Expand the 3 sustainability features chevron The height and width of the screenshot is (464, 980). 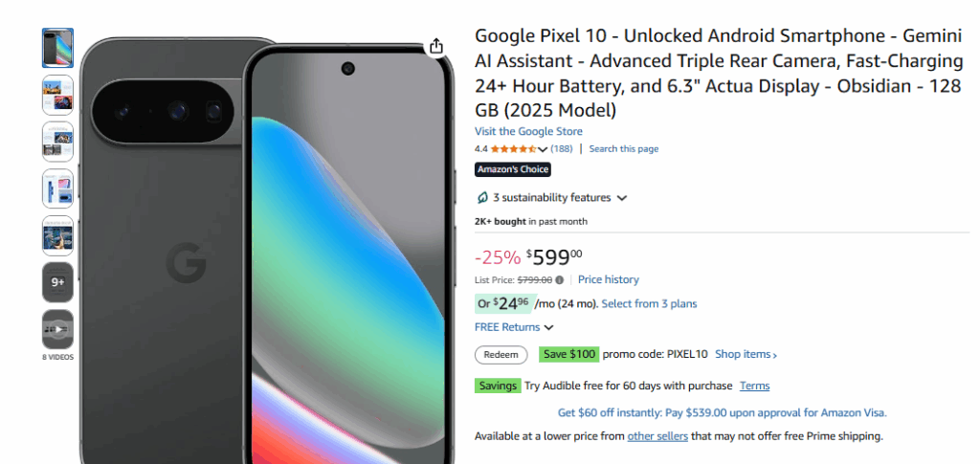622,198
